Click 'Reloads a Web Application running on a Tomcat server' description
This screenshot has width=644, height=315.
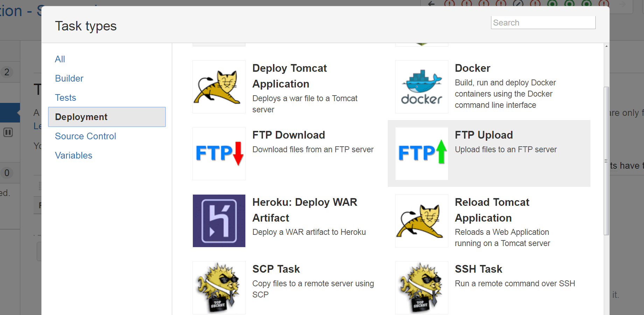point(503,238)
